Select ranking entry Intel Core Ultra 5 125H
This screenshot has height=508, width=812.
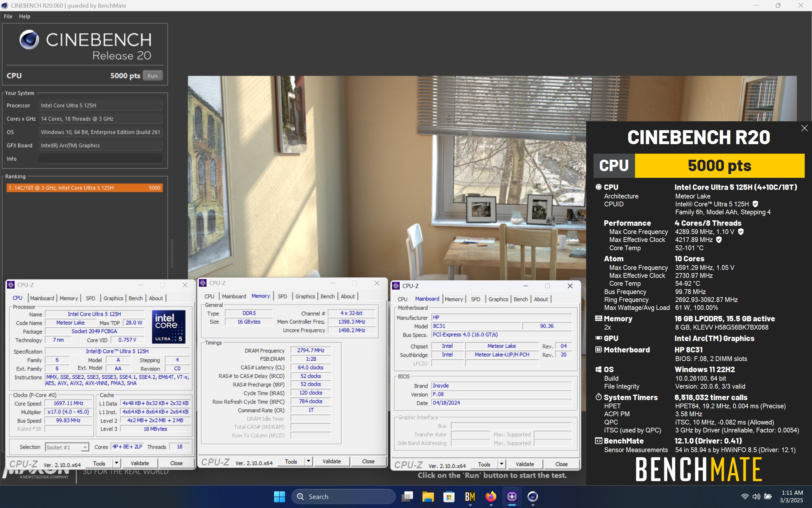tap(85, 188)
